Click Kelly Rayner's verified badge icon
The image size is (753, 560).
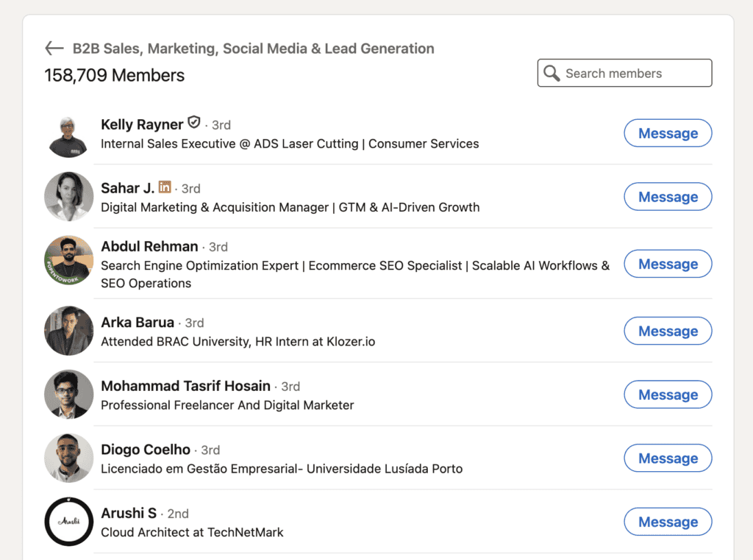(193, 123)
